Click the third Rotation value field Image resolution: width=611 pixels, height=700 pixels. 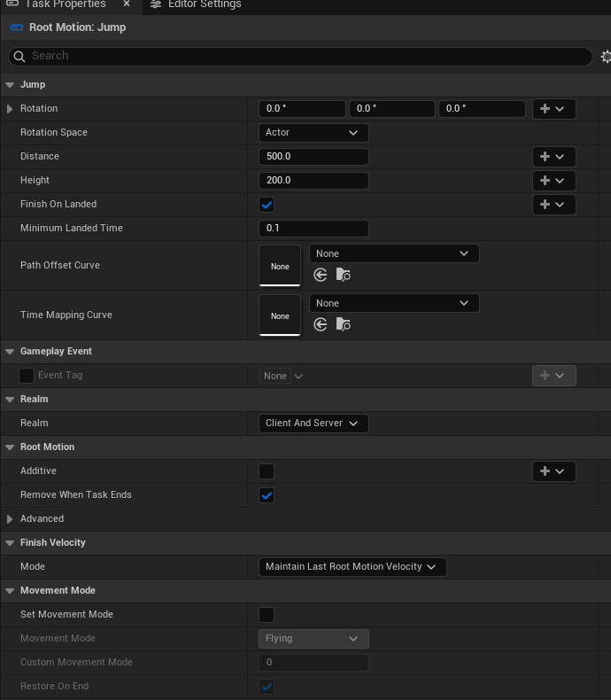coord(482,109)
